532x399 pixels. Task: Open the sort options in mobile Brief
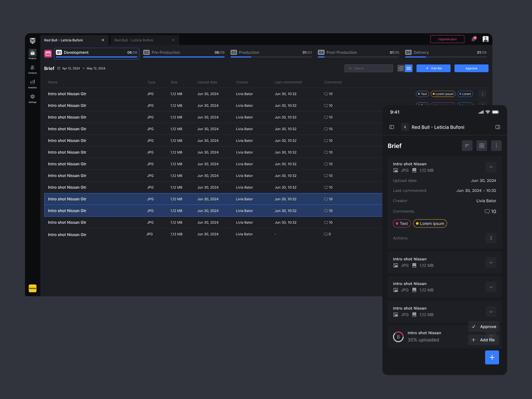pos(467,146)
